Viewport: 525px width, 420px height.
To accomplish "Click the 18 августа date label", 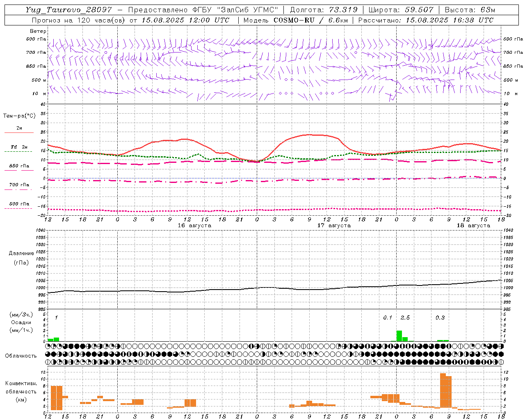I will tap(473, 226).
